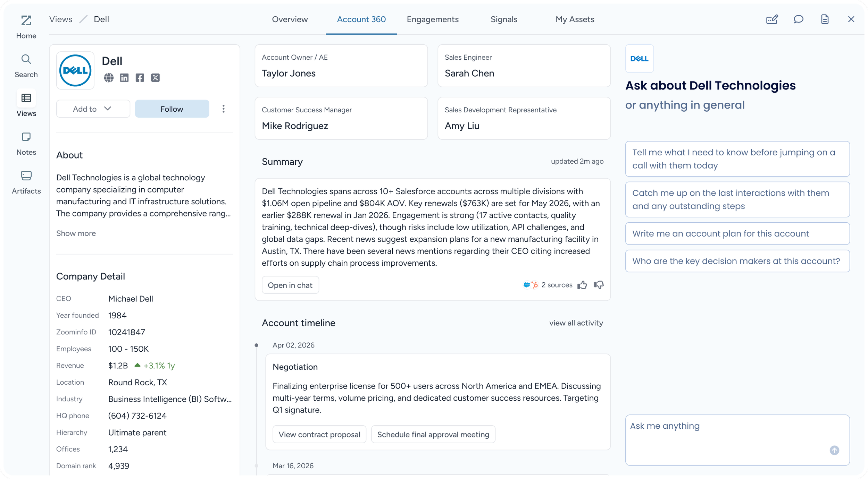The image size is (868, 479).
Task: Expand the Add to dropdown
Action: coord(93,109)
